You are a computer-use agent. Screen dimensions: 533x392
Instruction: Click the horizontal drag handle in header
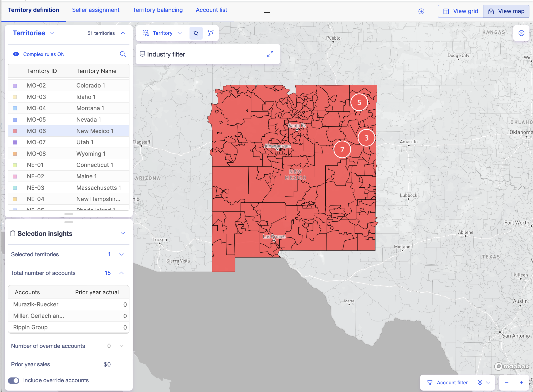coord(267,11)
